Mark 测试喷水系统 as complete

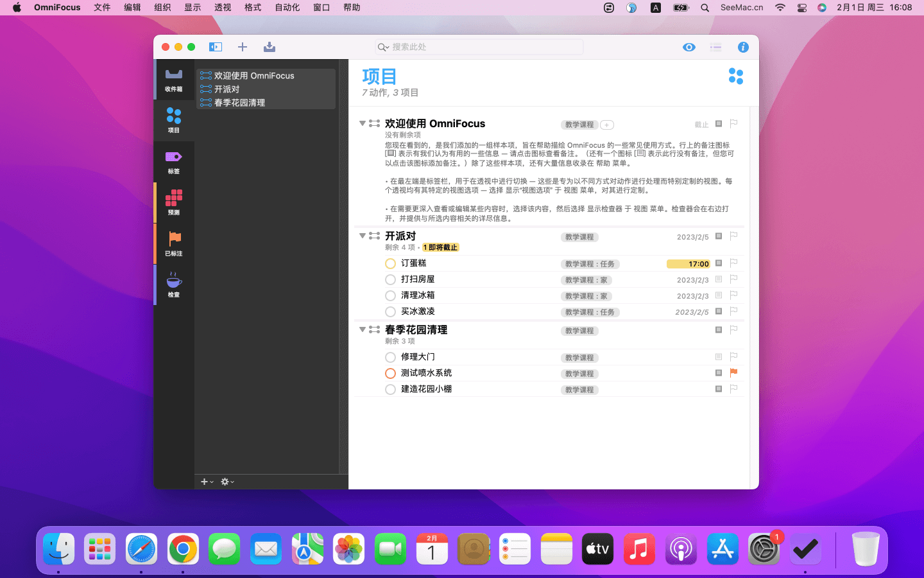[x=390, y=373]
